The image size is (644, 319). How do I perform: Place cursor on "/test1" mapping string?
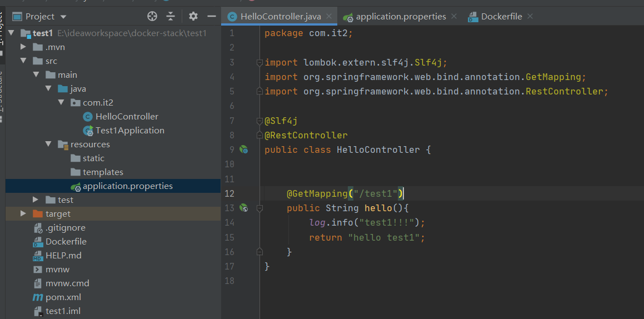pyautogui.click(x=376, y=193)
